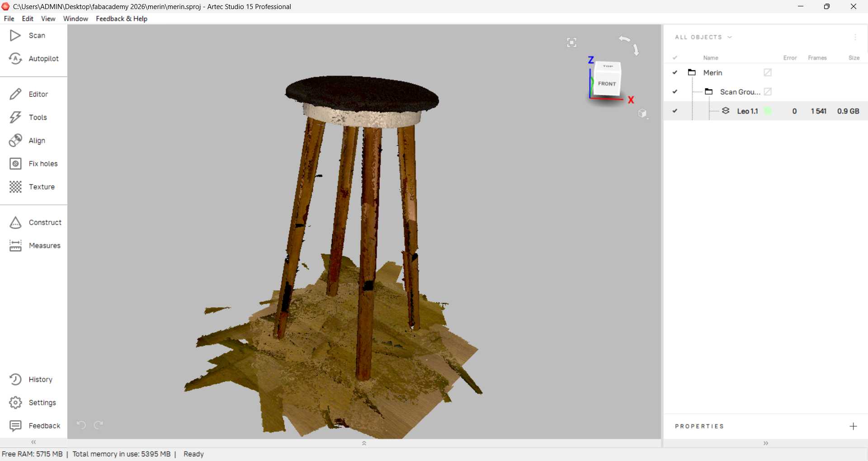Click the curved rotate-view arrow above cube
The width and height of the screenshot is (868, 461).
click(x=625, y=39)
